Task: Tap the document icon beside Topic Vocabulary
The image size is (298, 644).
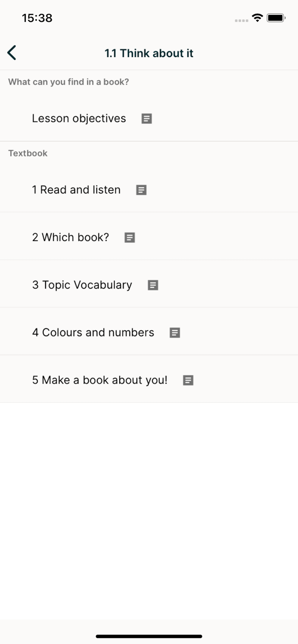Action: coord(153,285)
